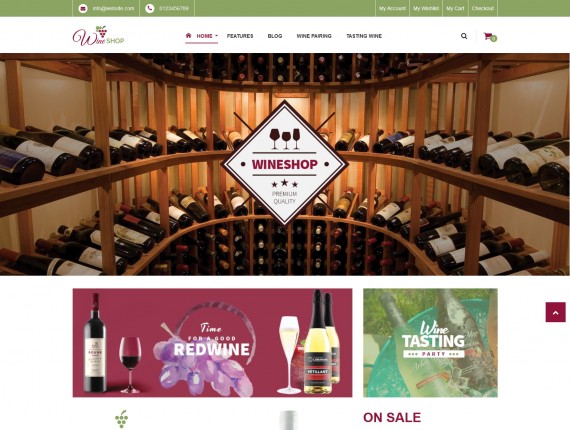Open the Redwine promo banner
Viewport: 570px width, 430px height.
point(212,343)
